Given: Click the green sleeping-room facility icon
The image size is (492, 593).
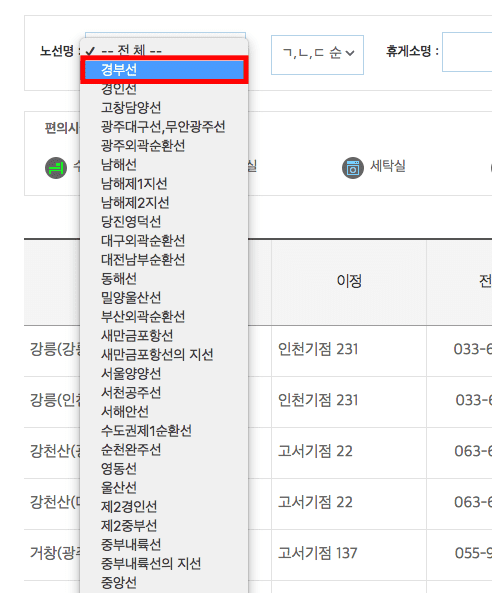Looking at the screenshot, I should click(56, 168).
